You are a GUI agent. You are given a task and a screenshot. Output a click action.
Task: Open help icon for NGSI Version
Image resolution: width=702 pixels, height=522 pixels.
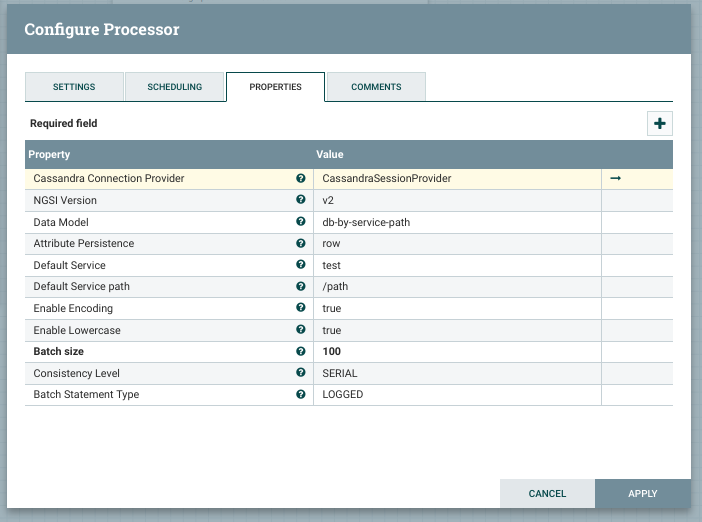[x=301, y=200]
